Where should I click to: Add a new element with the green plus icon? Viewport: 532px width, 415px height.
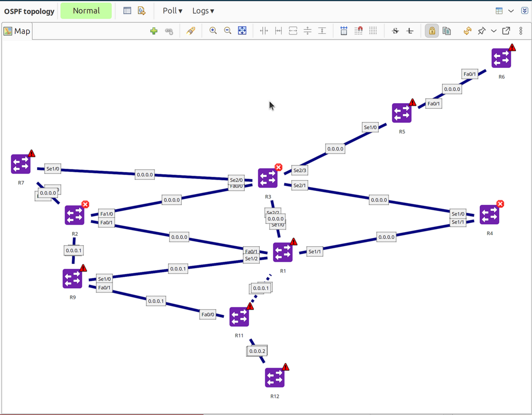154,31
